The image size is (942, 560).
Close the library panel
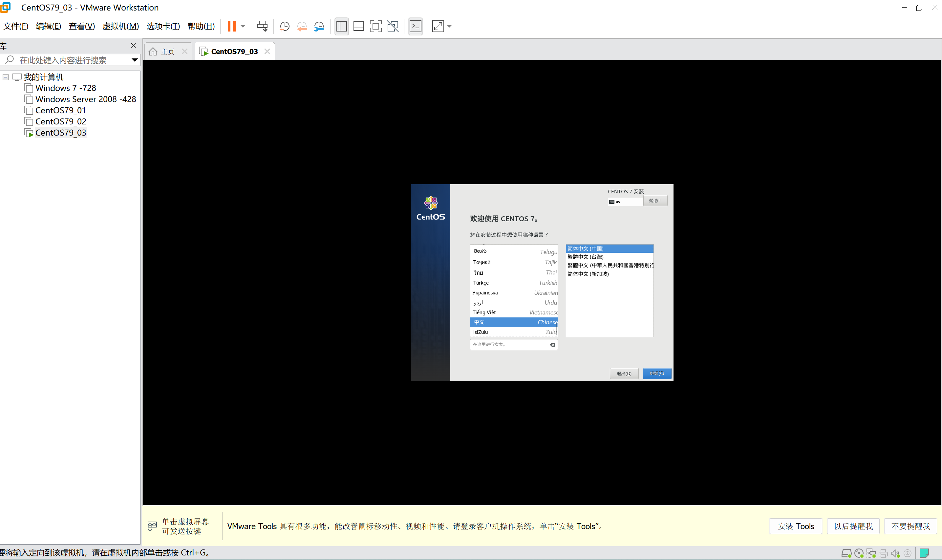click(x=133, y=45)
